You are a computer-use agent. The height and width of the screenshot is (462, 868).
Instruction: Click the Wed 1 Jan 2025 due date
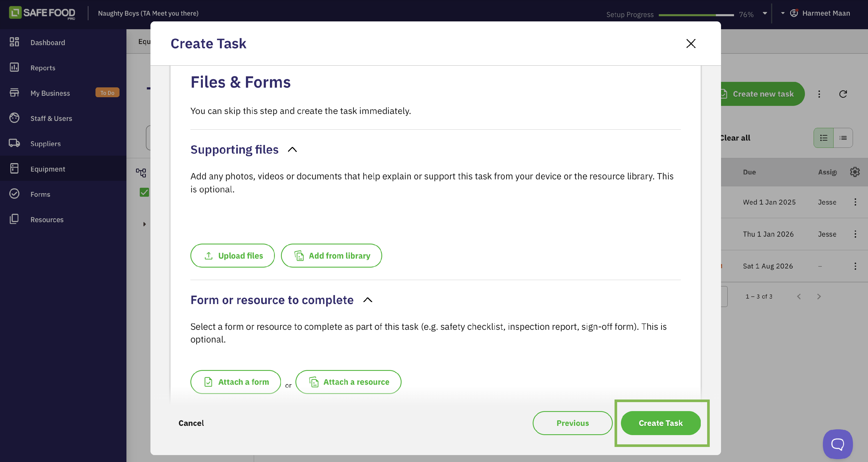[769, 202]
